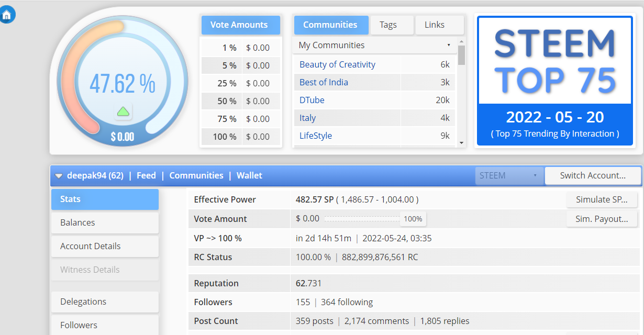This screenshot has width=644, height=335.
Task: Open the Delegations sidebar tab
Action: (105, 301)
